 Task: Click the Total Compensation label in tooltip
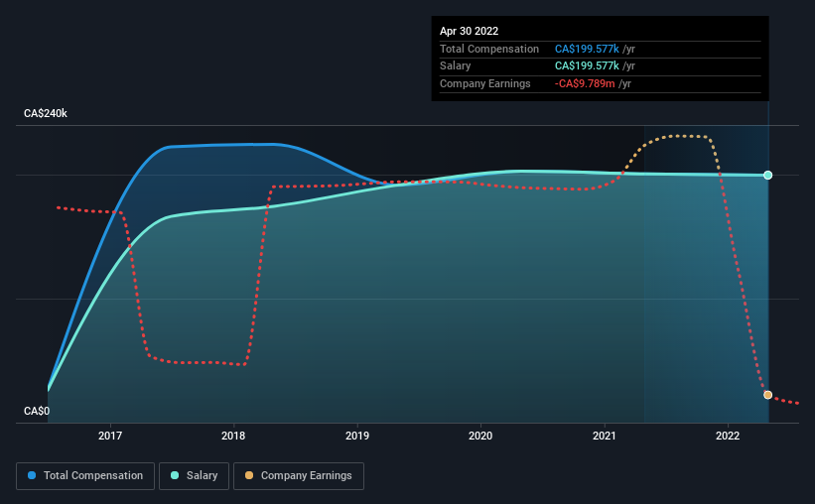[x=489, y=49]
